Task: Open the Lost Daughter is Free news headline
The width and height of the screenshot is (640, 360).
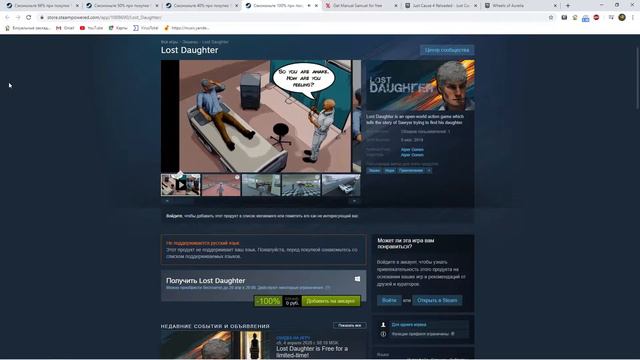Action: (x=312, y=352)
